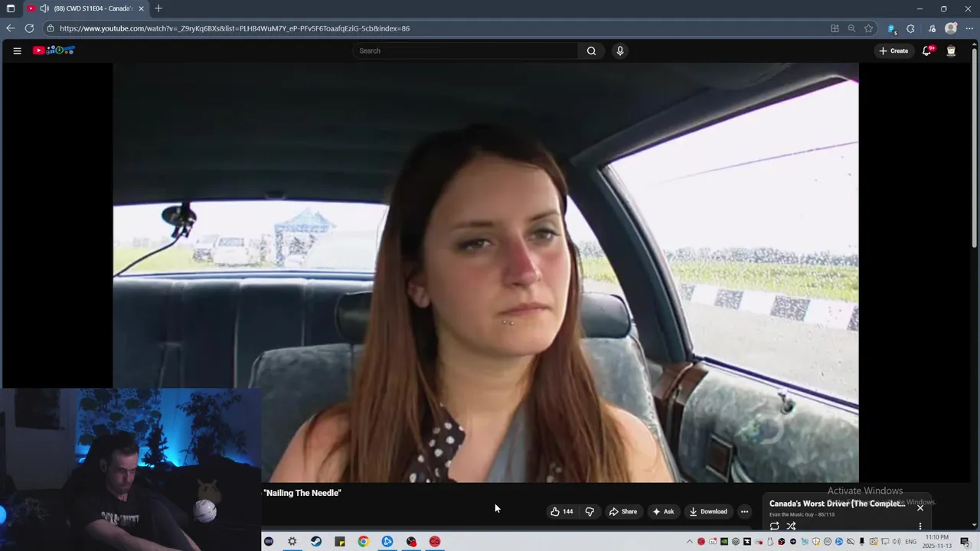The width and height of the screenshot is (980, 551).
Task: Mute the tab via the speaker icon
Action: tap(44, 8)
